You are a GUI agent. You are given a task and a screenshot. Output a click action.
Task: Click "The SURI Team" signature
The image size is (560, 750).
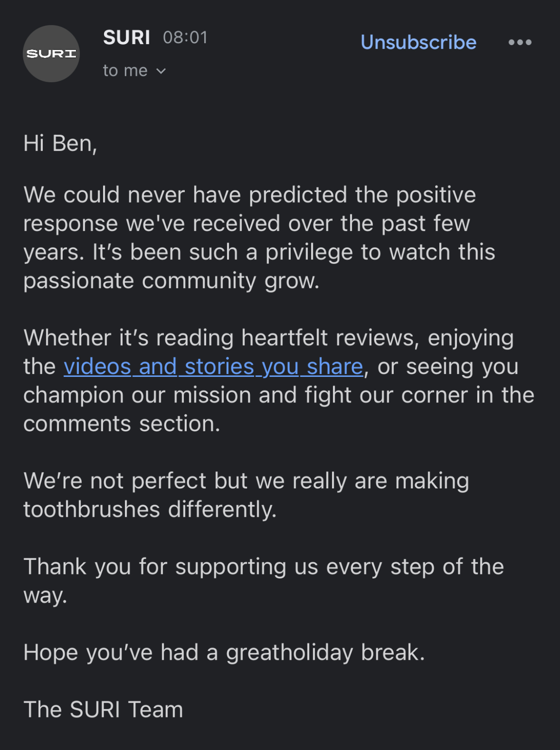[x=103, y=710]
